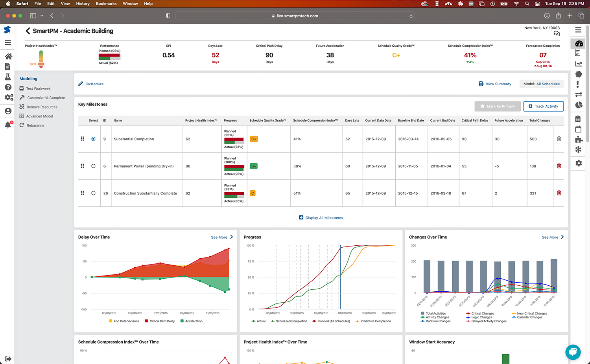Open the File menu
Image resolution: width=590 pixels, height=364 pixels.
38,4
